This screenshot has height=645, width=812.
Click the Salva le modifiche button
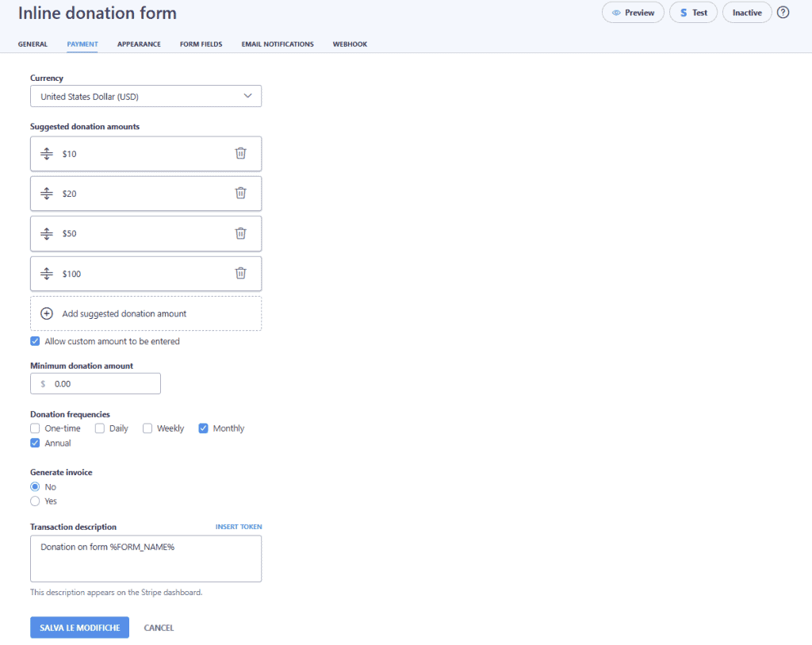coord(79,628)
